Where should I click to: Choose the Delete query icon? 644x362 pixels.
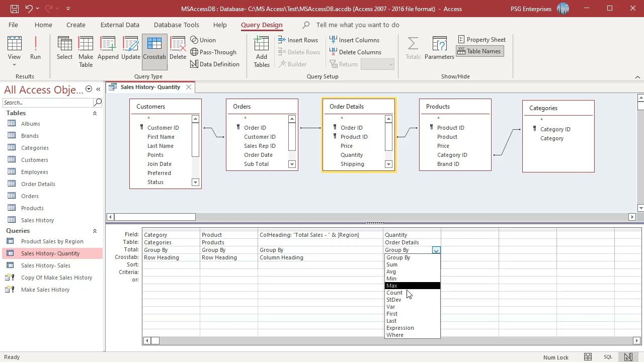click(x=178, y=48)
